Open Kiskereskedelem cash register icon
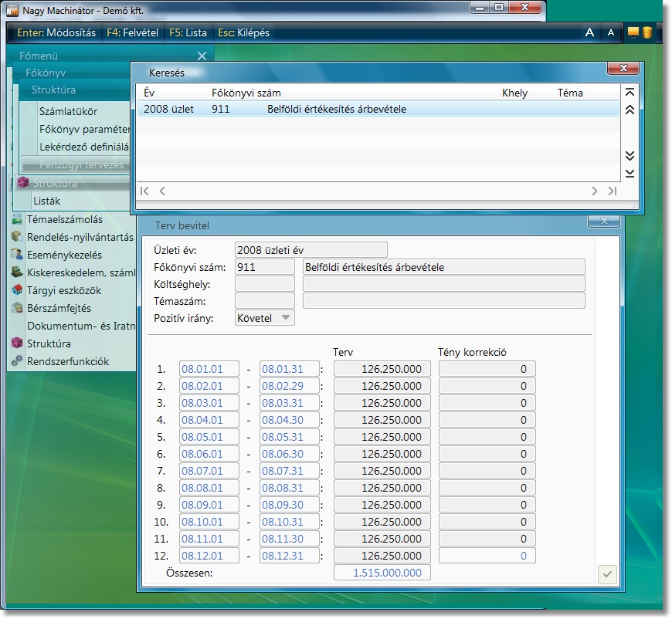 17,272
